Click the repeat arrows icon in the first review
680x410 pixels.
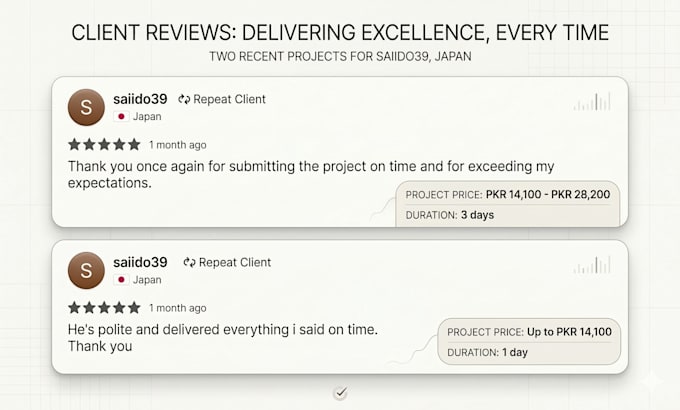184,99
